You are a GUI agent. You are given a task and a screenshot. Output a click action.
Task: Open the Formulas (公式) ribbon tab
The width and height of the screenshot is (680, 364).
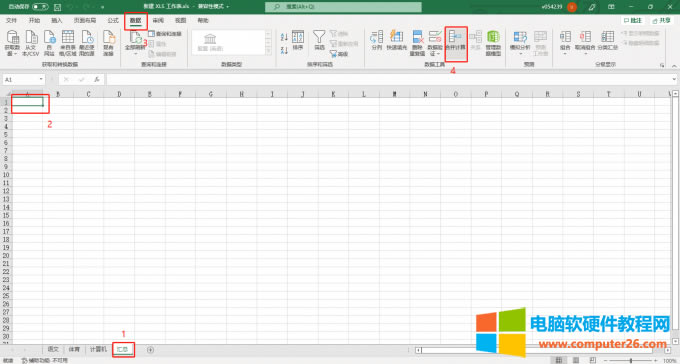click(113, 20)
